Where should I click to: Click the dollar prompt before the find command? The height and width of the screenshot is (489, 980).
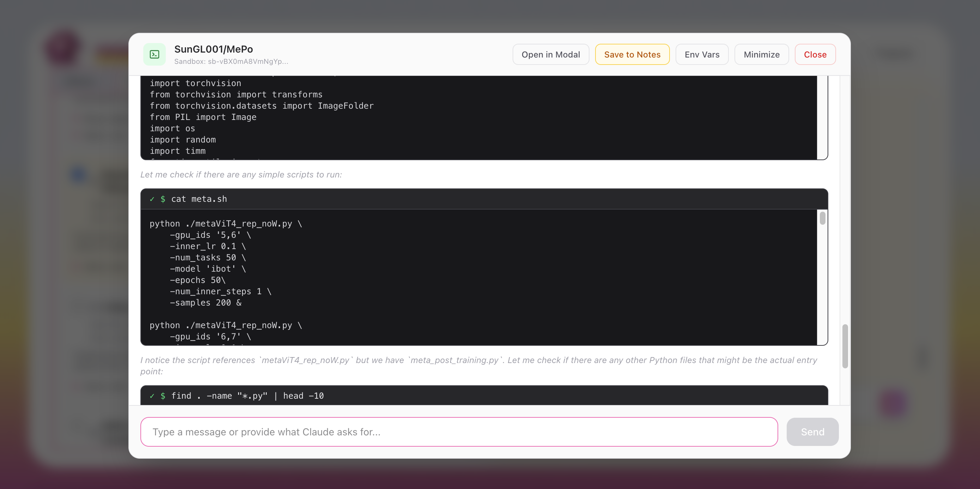163,396
